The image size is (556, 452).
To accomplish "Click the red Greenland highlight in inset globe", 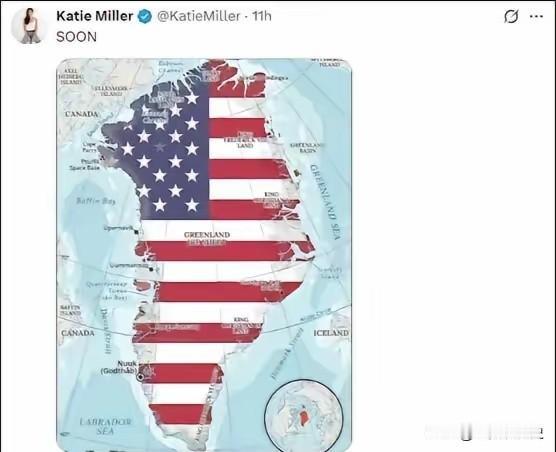I will (303, 415).
